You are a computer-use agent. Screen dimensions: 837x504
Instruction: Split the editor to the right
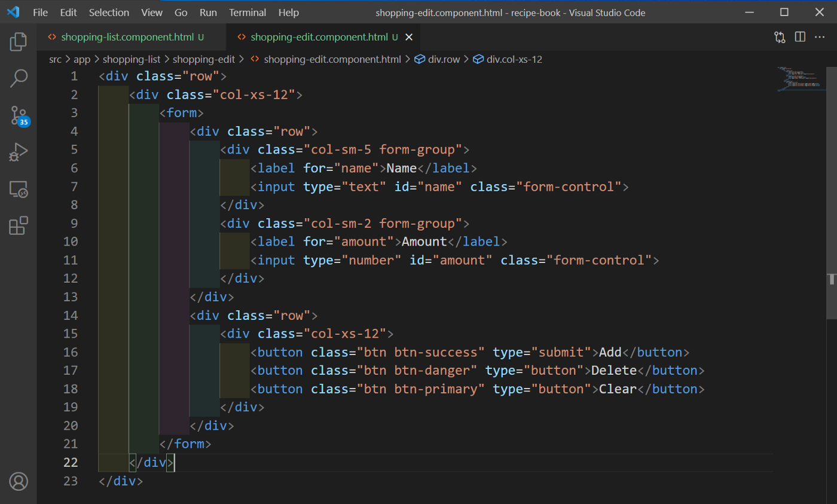click(x=800, y=37)
